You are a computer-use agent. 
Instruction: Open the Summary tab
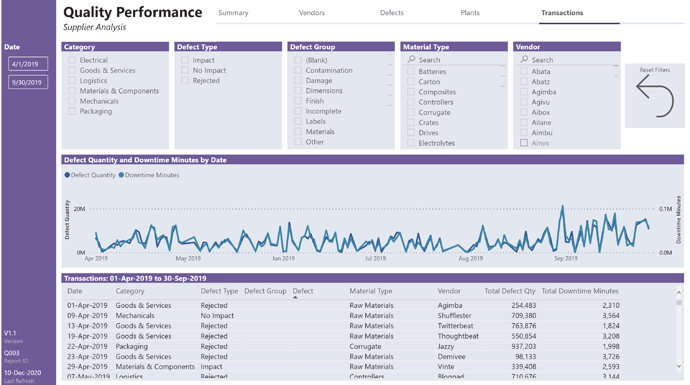[233, 13]
